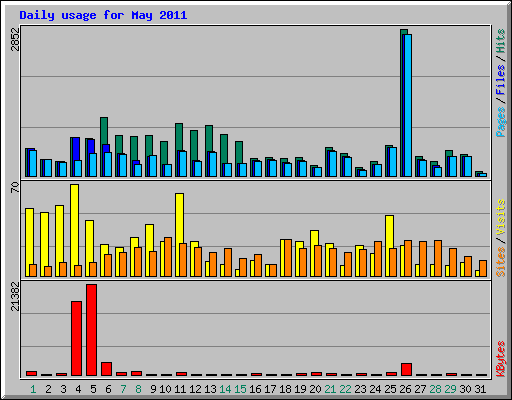Image resolution: width=512 pixels, height=400 pixels.
Task: Click day label 9 on the axis
Action: point(153,389)
